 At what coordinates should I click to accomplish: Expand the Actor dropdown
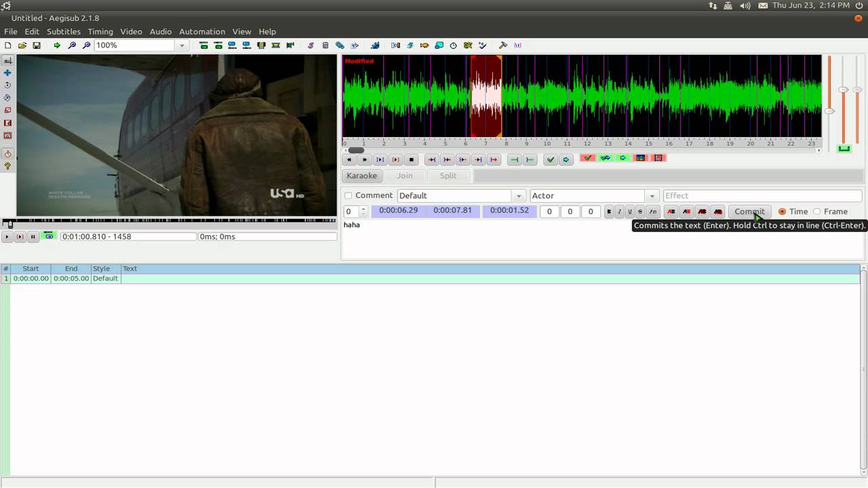coord(652,196)
